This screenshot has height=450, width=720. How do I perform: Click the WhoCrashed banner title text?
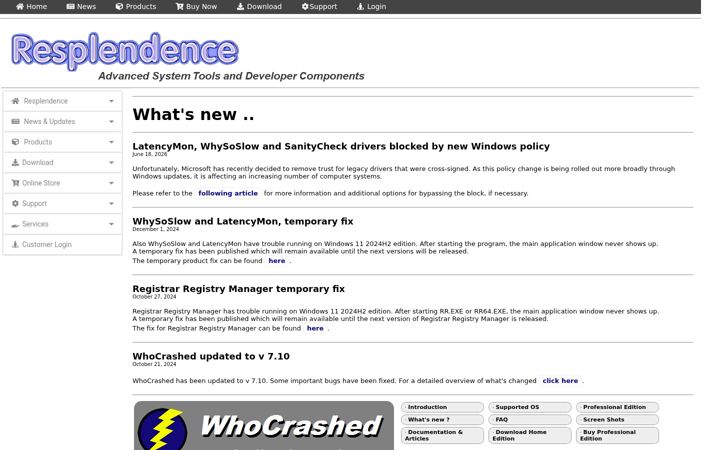[292, 426]
